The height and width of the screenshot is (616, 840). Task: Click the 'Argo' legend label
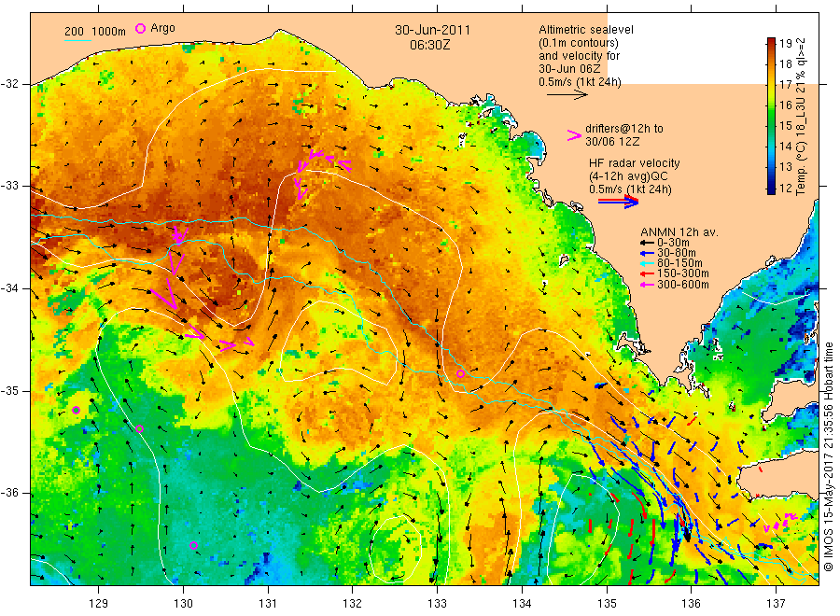coord(162,28)
